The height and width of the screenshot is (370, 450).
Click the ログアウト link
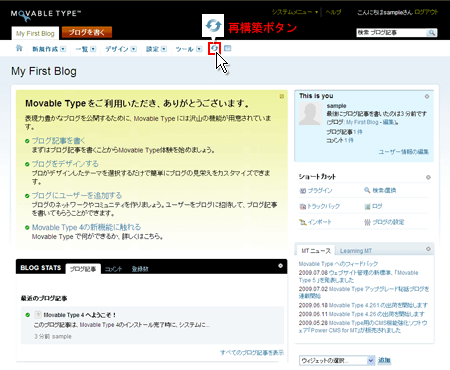426,12
